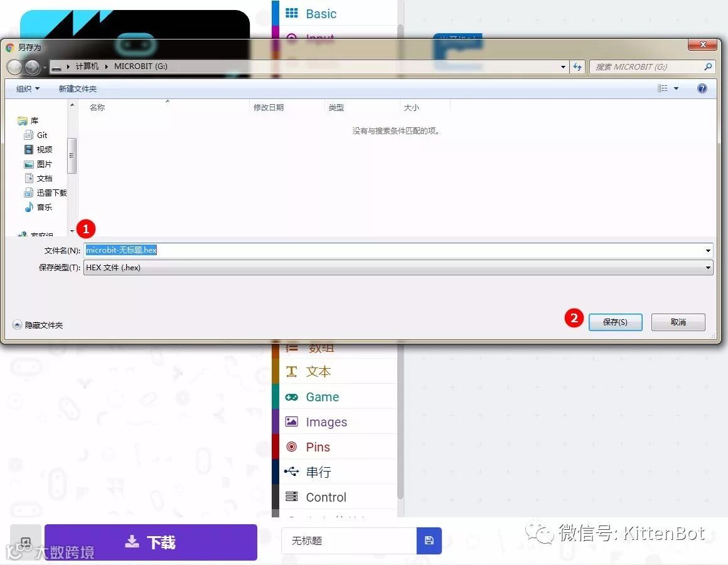Viewport: 728px width, 565px height.
Task: Click the MakeCode toolbox scrollbar
Action: click(400, 422)
